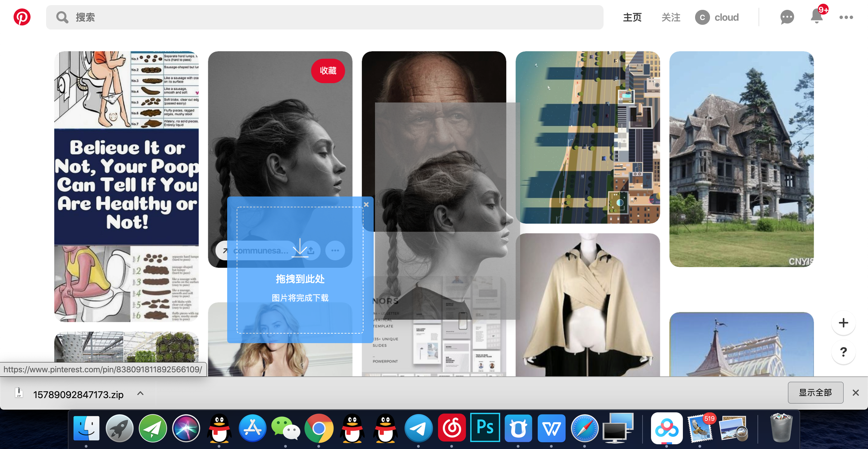This screenshot has width=868, height=449.
Task: Open Preview app in the dock
Action: point(734,429)
